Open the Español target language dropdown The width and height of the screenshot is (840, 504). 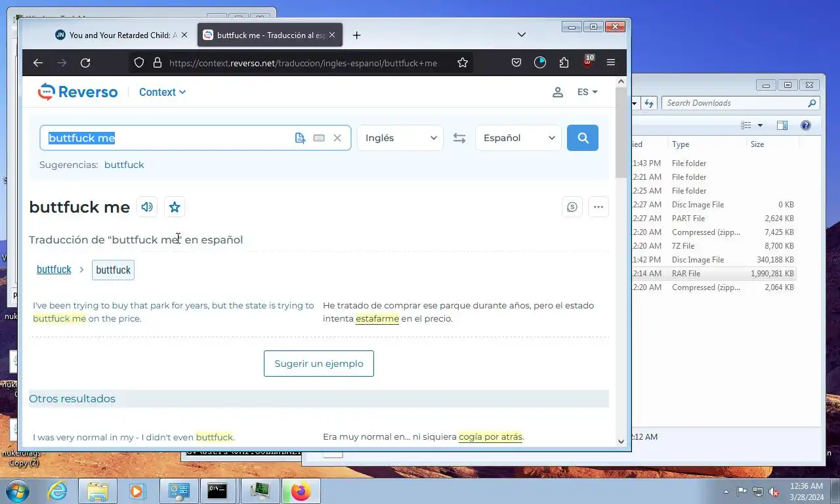(x=518, y=138)
